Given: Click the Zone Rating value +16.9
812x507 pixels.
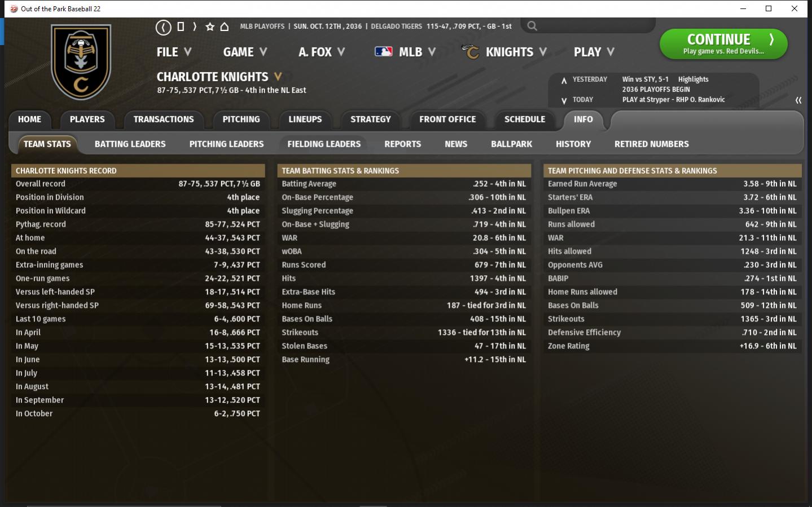Looking at the screenshot, I should click(768, 346).
